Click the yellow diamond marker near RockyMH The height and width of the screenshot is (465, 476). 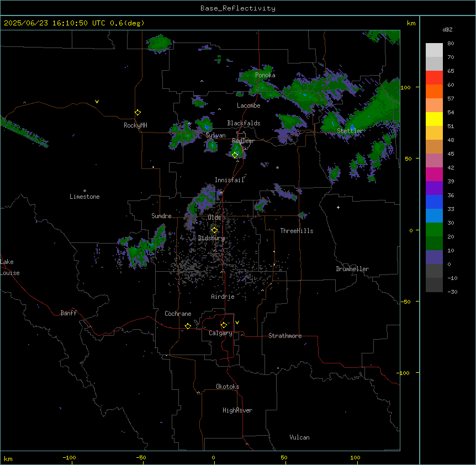click(138, 113)
